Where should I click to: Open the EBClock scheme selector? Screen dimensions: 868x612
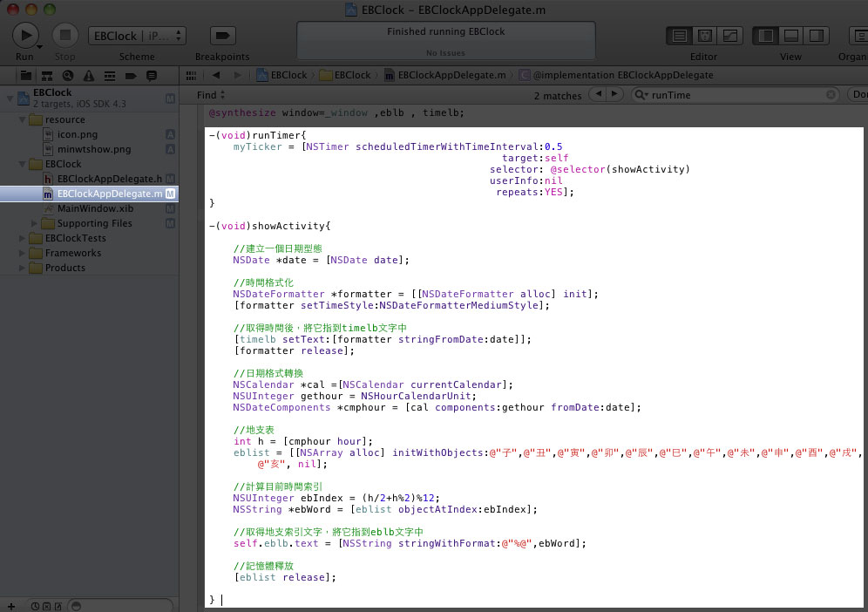137,36
